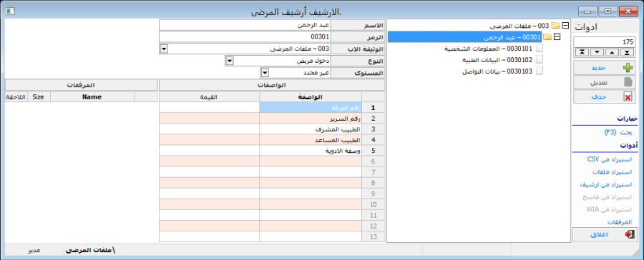This screenshot has width=644, height=260.
Task: Click the green plus جديد (New) icon
Action: 628,68
